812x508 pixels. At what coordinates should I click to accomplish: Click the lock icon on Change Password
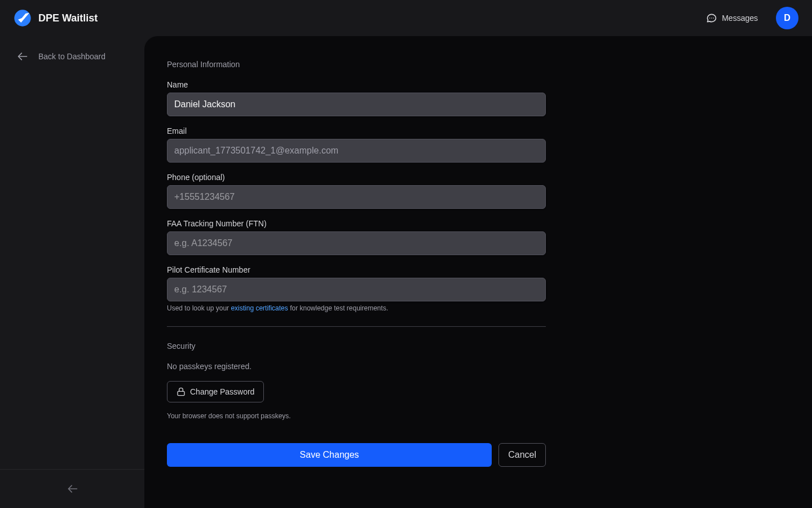[181, 391]
